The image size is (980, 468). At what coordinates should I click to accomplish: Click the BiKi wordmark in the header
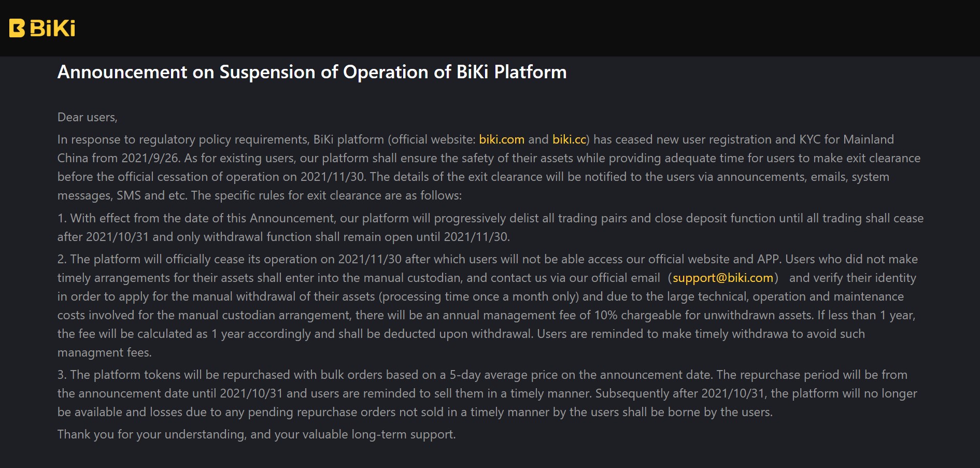click(x=52, y=28)
